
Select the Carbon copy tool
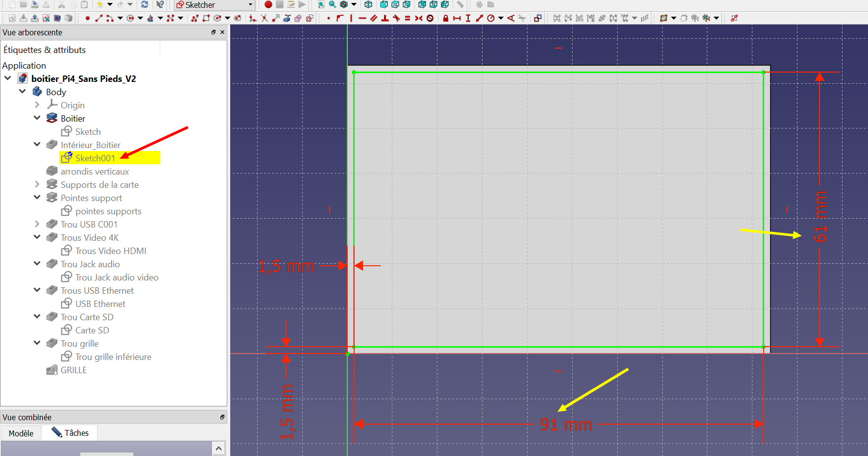298,18
